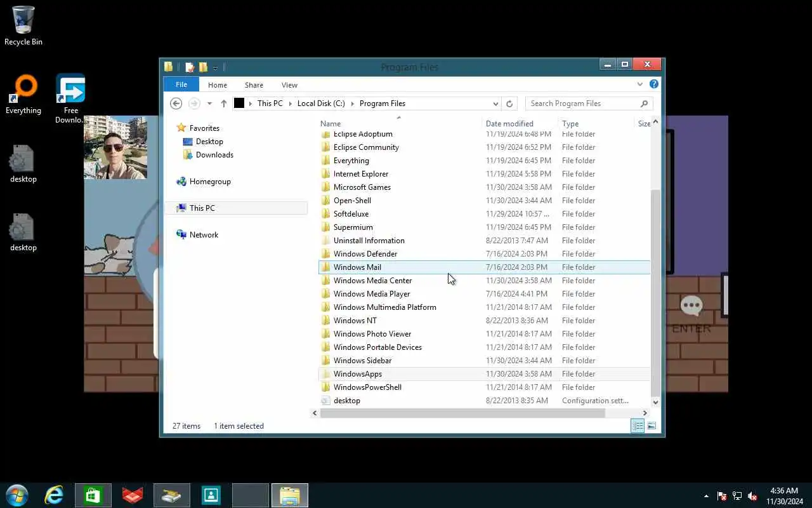The width and height of the screenshot is (812, 508).
Task: Click Action Center flag tray icon
Action: pos(722,496)
